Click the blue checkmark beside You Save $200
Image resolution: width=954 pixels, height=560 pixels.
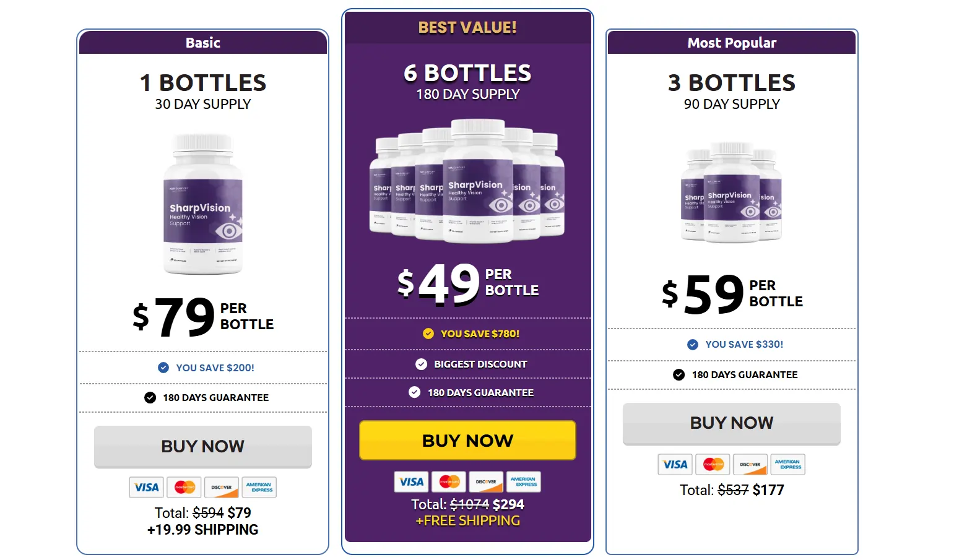[x=163, y=368]
